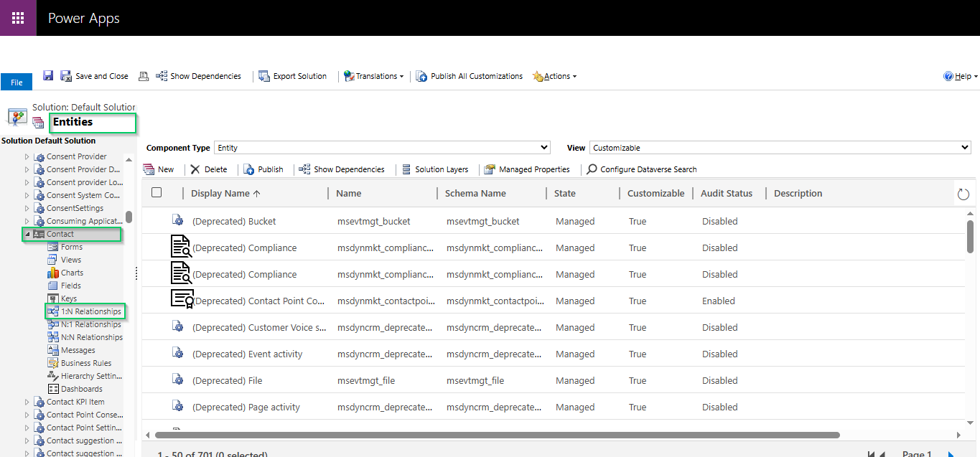The image size is (980, 457).
Task: Click the (Deprecated) Event activity entity icon
Action: pos(177,353)
